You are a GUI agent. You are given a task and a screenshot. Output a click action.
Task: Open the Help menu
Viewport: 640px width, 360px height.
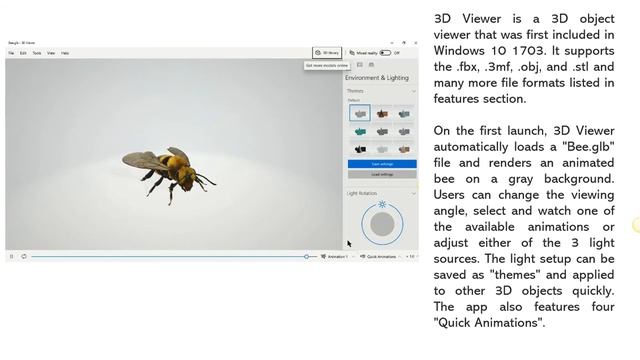tap(65, 53)
